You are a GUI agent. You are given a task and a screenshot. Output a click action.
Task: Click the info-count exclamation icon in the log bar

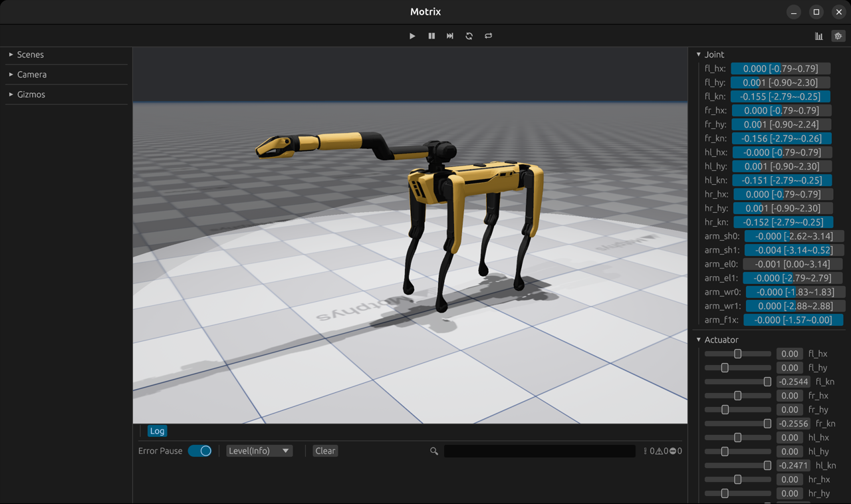(647, 451)
